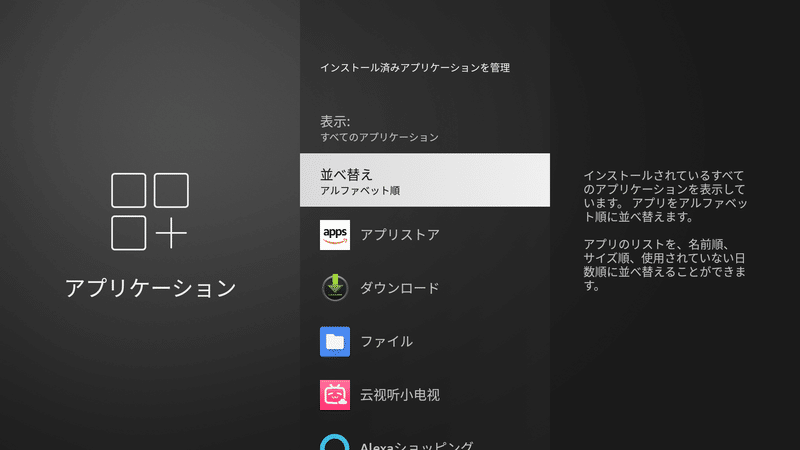Click the アプリケーション heading text
The width and height of the screenshot is (800, 450).
click(x=151, y=288)
